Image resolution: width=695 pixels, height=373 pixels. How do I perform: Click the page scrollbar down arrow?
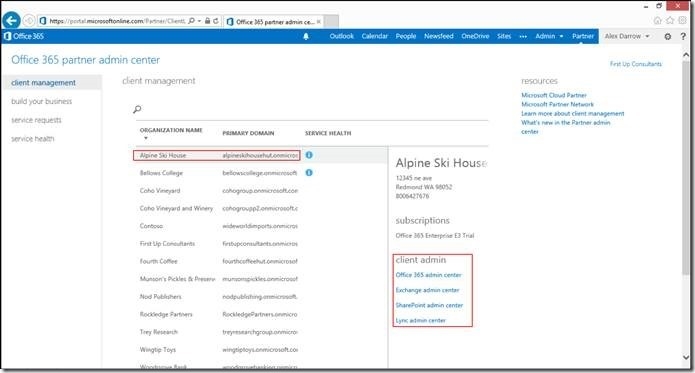click(x=686, y=357)
